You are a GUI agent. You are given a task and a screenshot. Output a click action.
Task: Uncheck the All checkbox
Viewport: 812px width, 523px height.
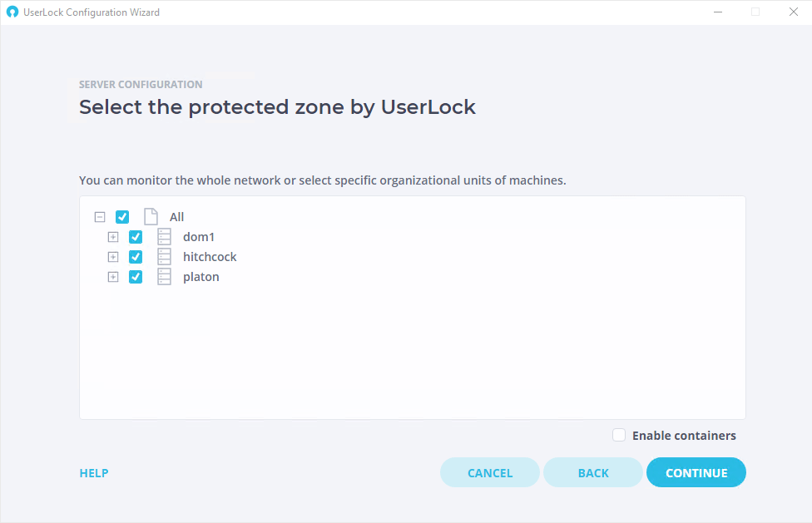[x=122, y=217]
